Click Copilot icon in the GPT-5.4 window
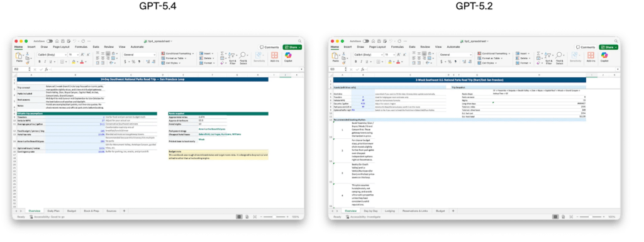Viewport: 644px width, 242px height. pyautogui.click(x=288, y=55)
